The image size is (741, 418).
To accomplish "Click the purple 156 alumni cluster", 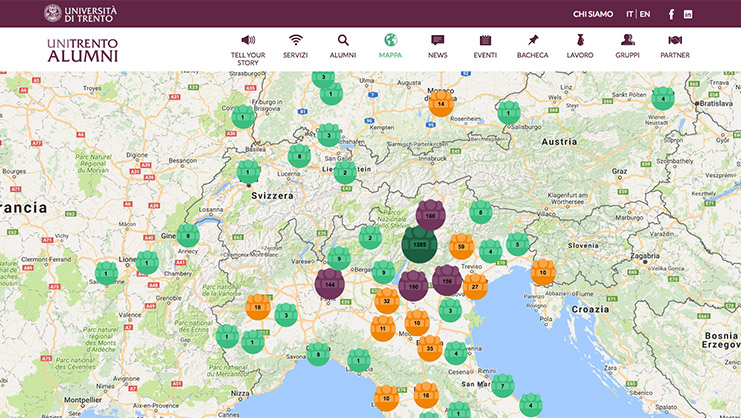I will pyautogui.click(x=447, y=280).
